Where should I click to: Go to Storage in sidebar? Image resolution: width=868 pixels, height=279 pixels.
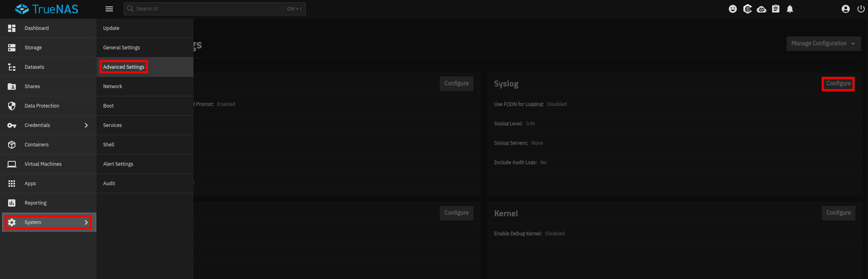(48, 48)
